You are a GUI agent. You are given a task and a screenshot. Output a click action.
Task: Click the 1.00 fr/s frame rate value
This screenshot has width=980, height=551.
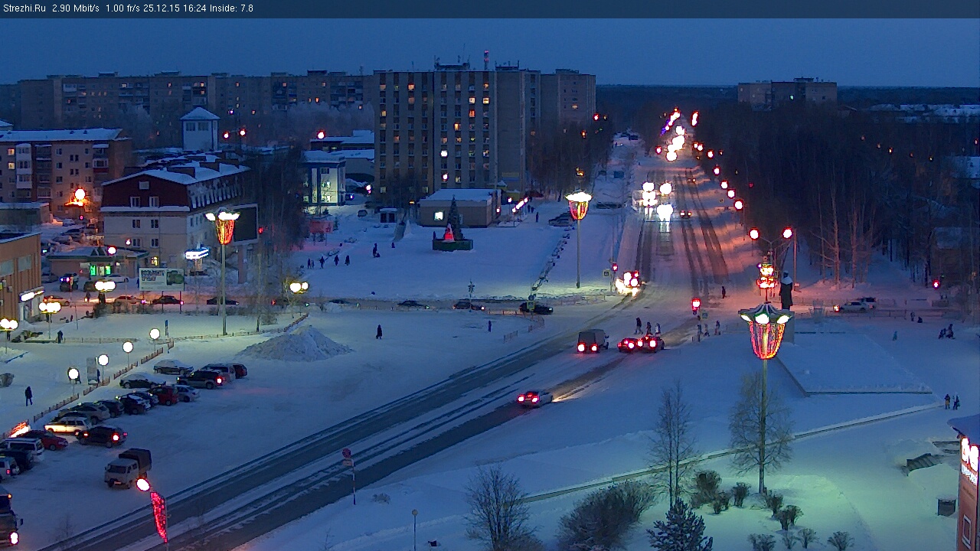coord(122,8)
